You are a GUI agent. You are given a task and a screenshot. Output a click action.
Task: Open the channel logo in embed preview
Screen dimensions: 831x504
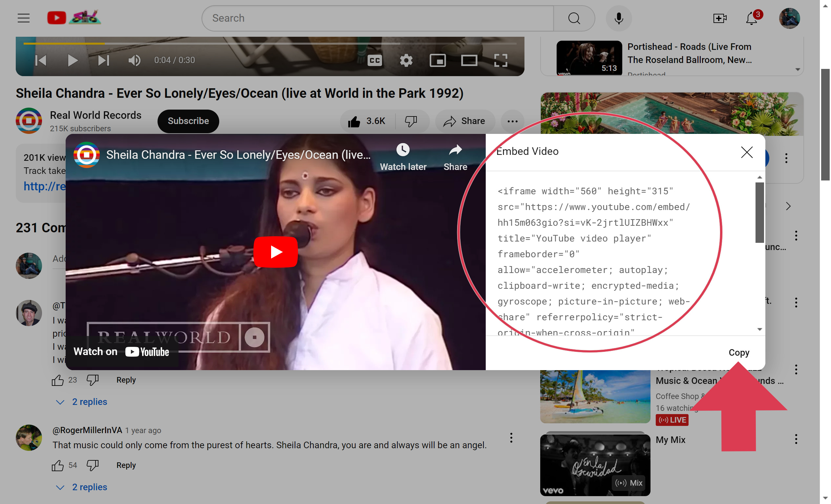pyautogui.click(x=86, y=155)
